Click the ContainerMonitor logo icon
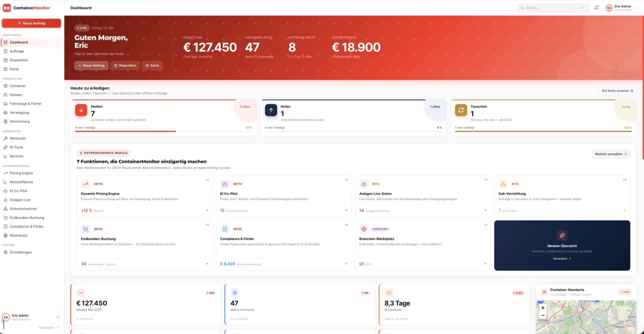 coord(7,8)
